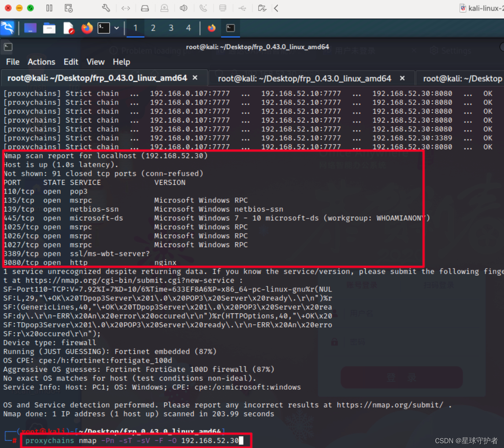Click the https://nmap.org/submit/ URL

[390, 405]
